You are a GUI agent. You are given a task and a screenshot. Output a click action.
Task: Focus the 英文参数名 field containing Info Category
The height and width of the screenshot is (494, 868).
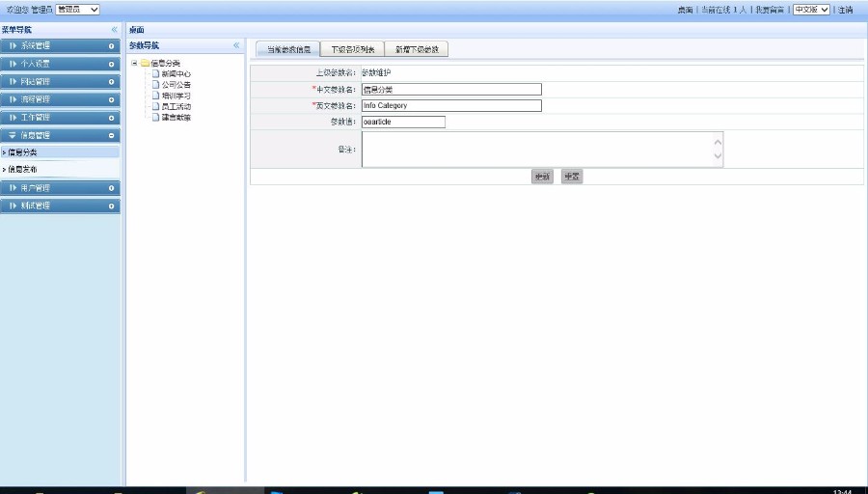(x=451, y=105)
